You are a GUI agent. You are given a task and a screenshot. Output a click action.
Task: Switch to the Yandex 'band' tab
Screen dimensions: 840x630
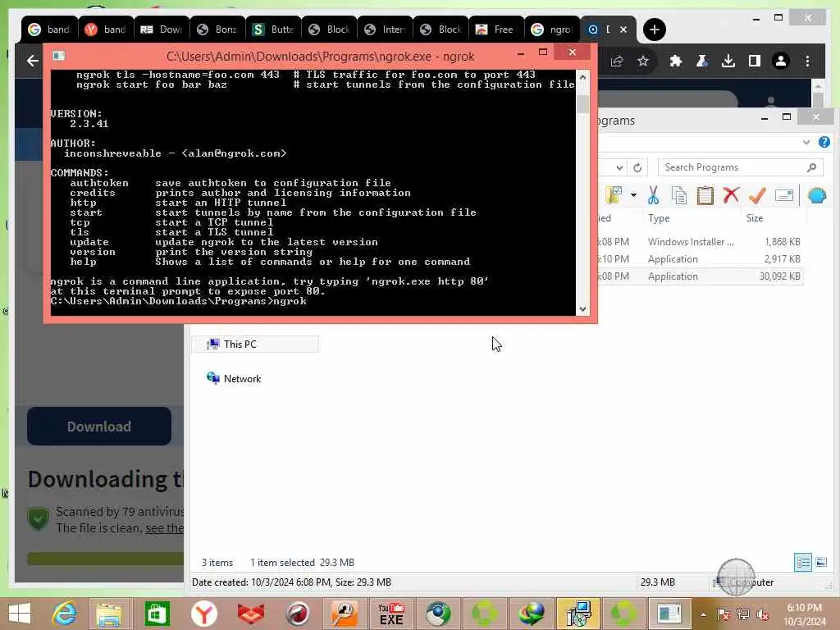(106, 30)
